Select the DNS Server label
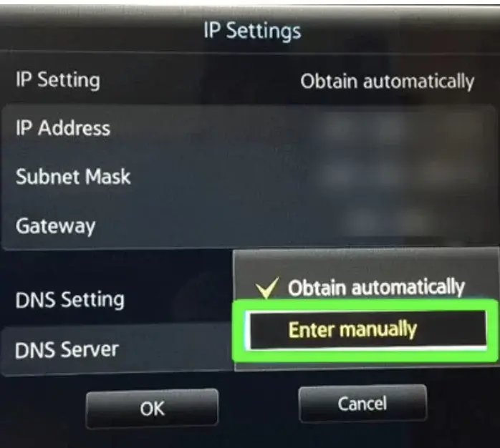 click(x=67, y=349)
